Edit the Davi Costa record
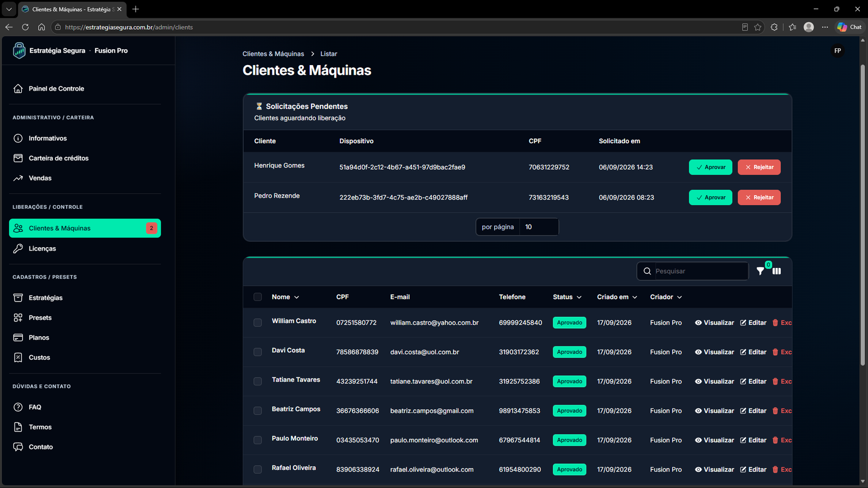Image resolution: width=868 pixels, height=488 pixels. (x=753, y=352)
